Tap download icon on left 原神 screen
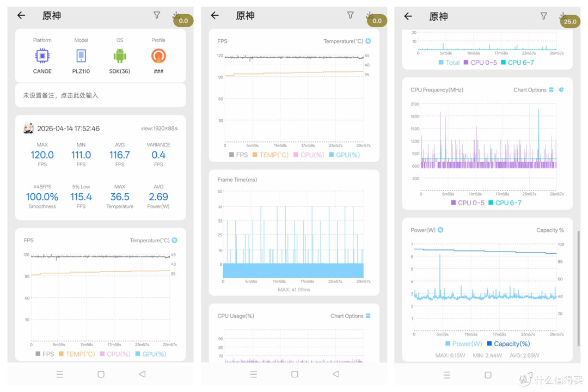 [175, 15]
